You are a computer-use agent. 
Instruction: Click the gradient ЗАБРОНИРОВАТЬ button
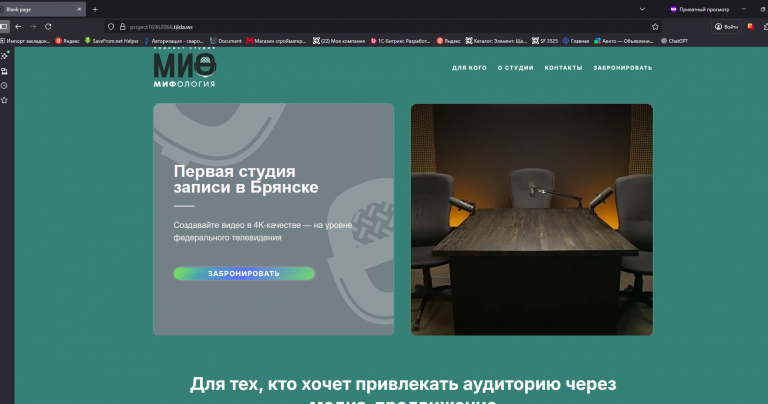(x=244, y=274)
